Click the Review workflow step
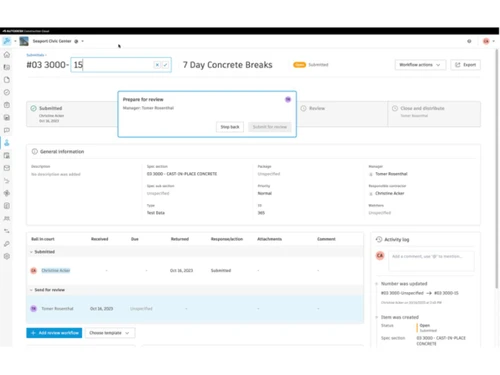 click(342, 114)
